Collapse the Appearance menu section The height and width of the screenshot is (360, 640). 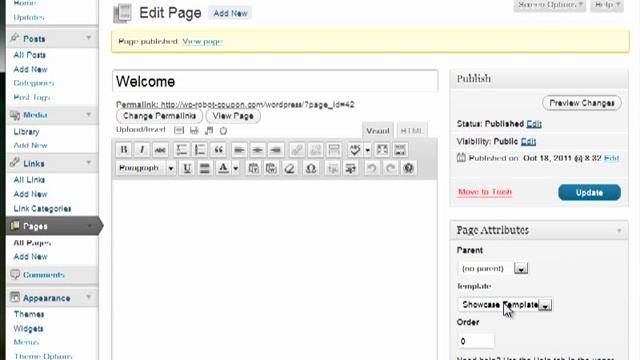89,297
